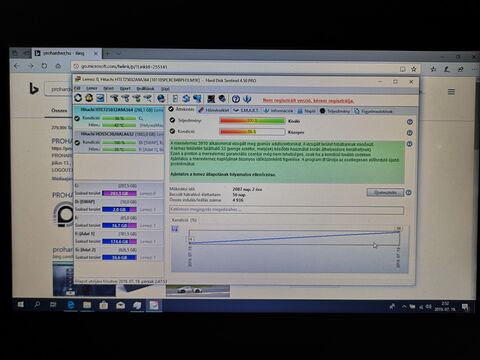Open the Beállítások menu
Screen dimensions: 480x360
pyautogui.click(x=145, y=88)
